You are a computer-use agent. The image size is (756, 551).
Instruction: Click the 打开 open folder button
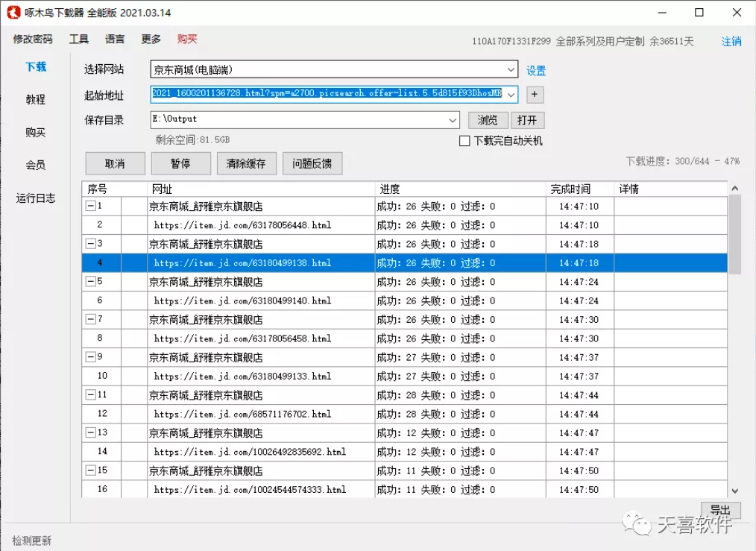[527, 120]
